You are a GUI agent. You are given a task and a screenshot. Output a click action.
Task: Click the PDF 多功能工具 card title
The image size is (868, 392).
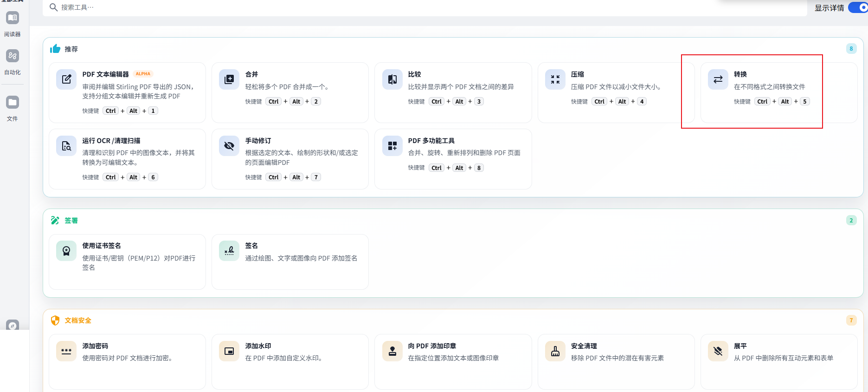click(431, 141)
